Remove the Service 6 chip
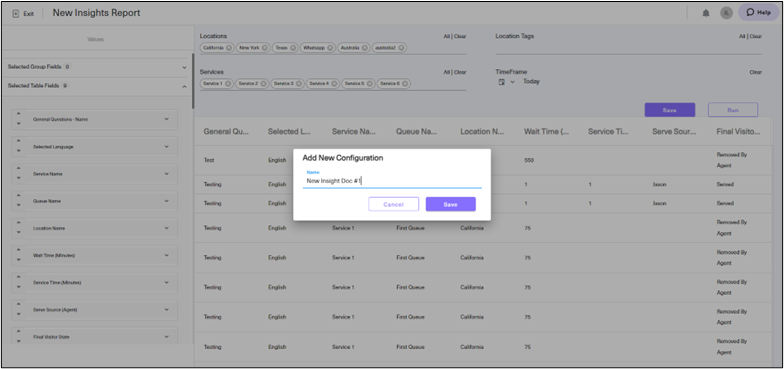Viewport: 784px width, 369px height. (405, 84)
